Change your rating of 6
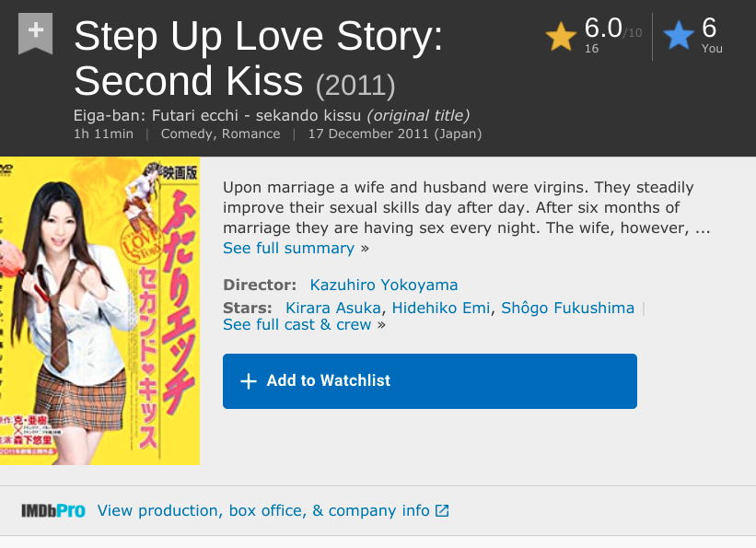This screenshot has height=548, width=756. [709, 29]
